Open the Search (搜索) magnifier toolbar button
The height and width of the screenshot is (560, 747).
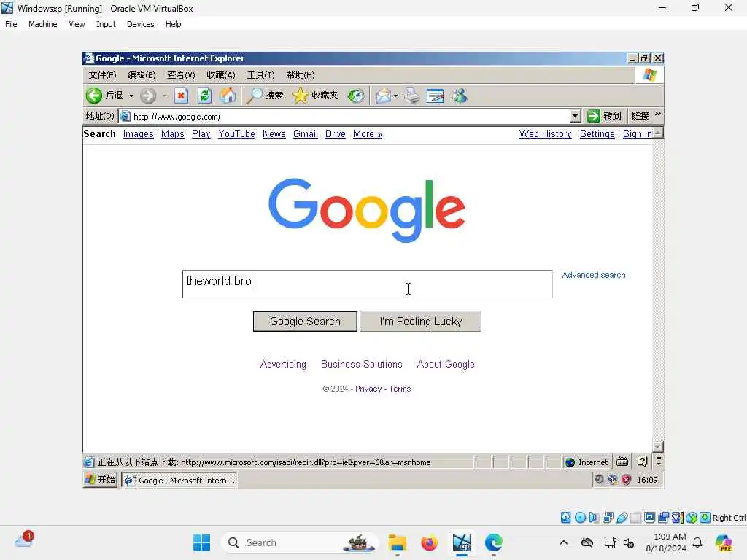coord(265,96)
